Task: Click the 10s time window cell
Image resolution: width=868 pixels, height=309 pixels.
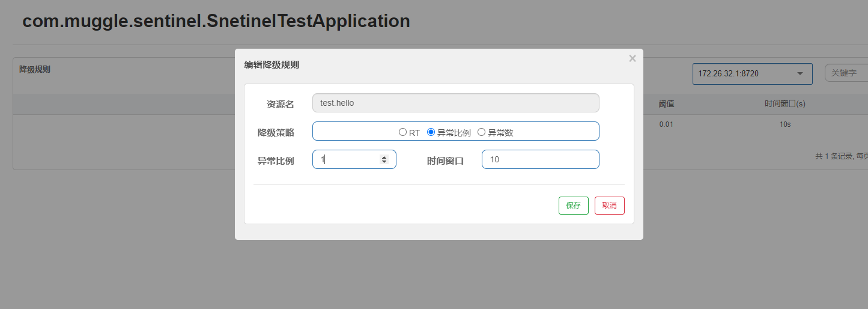Action: [x=785, y=124]
